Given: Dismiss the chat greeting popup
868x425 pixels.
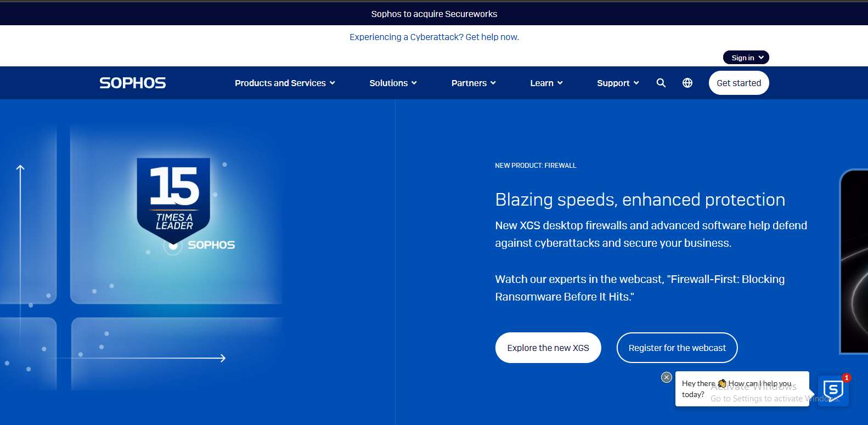Looking at the screenshot, I should (x=667, y=377).
